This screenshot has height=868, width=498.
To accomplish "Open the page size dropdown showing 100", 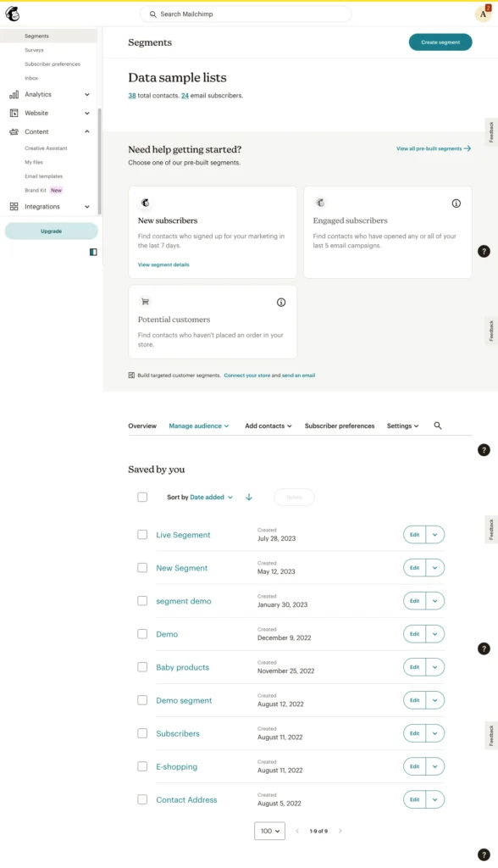I will (x=269, y=832).
